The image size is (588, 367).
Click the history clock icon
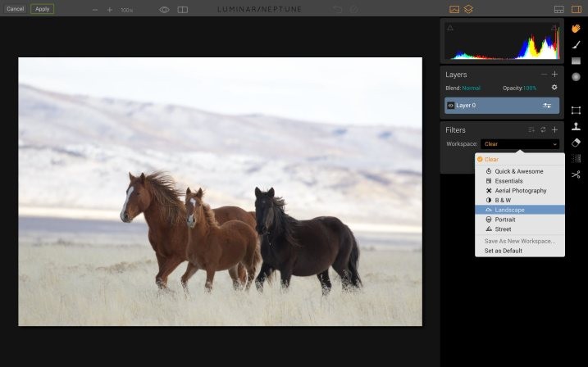point(353,9)
